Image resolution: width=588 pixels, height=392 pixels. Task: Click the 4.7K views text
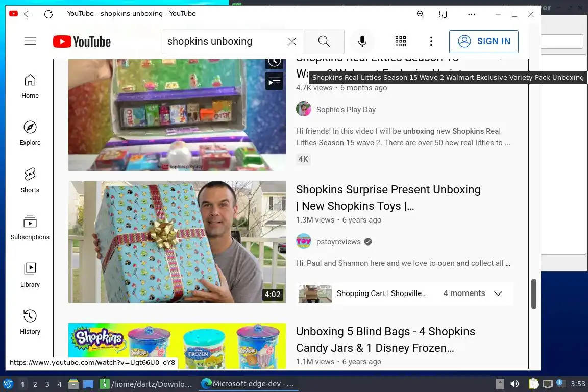click(314, 88)
